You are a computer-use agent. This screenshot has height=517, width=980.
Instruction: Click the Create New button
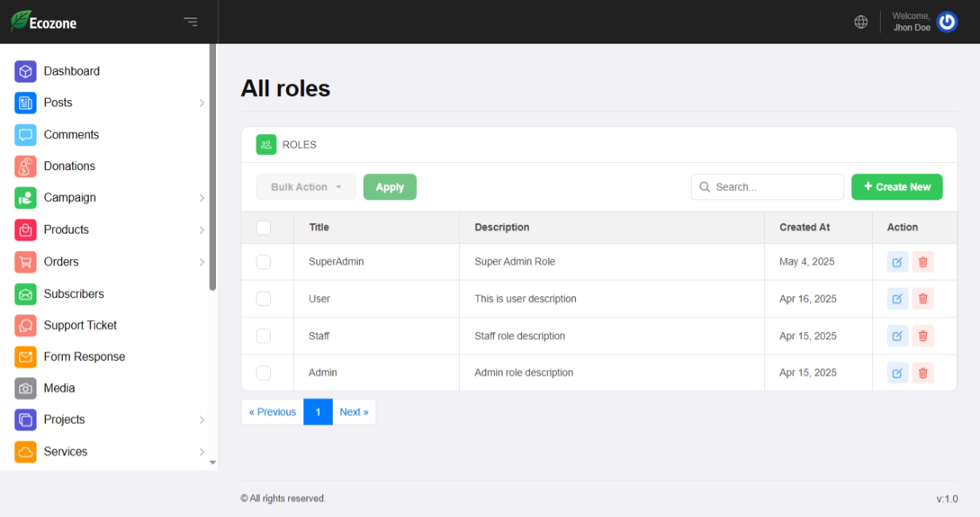click(x=897, y=187)
